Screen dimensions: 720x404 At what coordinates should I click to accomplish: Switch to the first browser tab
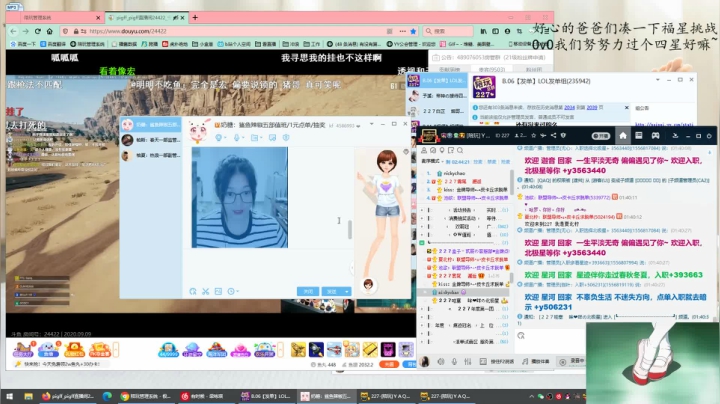click(x=60, y=17)
